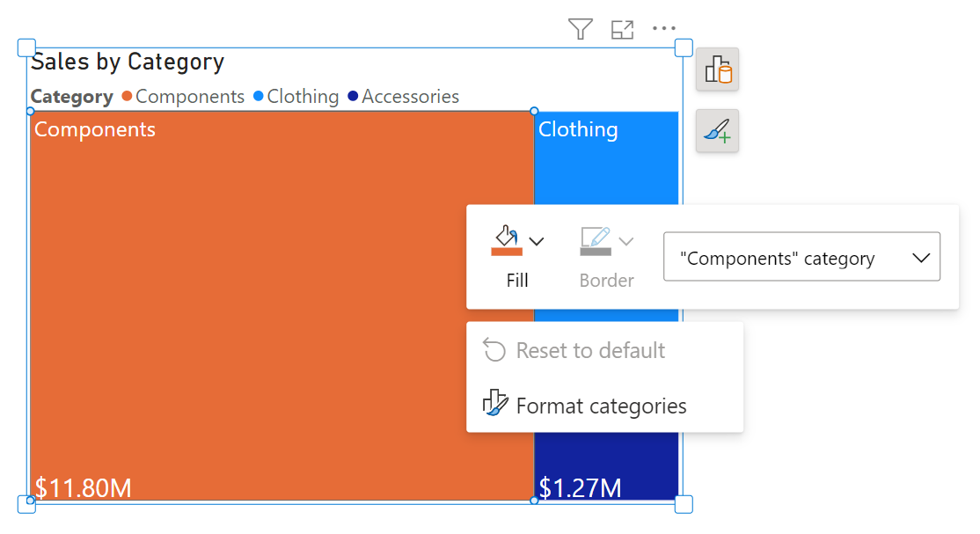This screenshot has width=980, height=534.
Task: Click the Category legend title
Action: (72, 97)
